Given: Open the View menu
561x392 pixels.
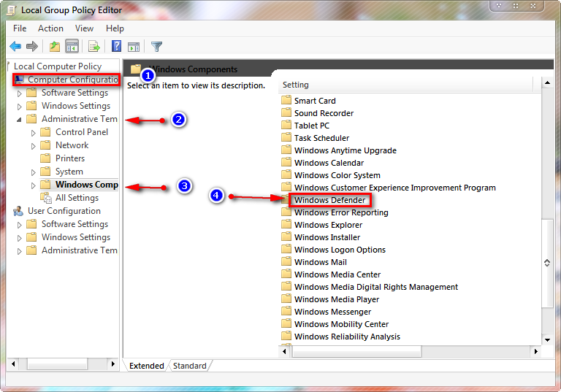Looking at the screenshot, I should (x=84, y=28).
